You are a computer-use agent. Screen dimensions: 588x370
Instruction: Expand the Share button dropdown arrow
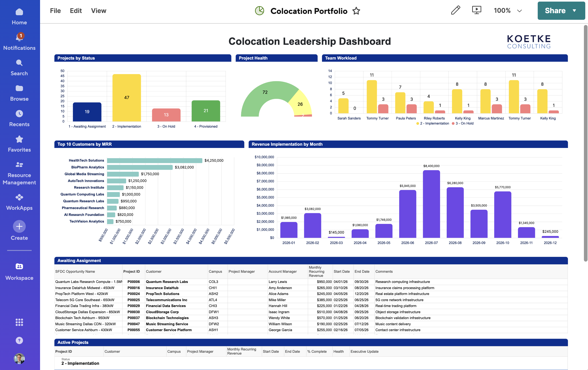(574, 10)
